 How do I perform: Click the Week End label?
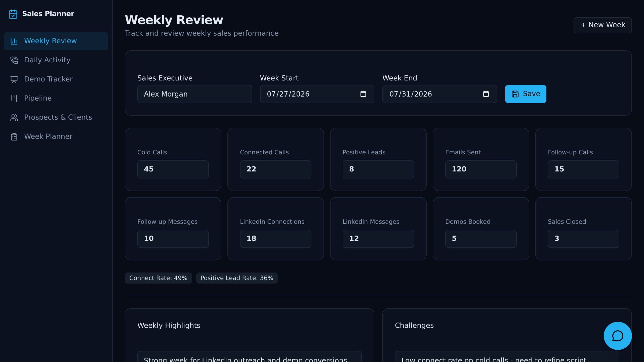(x=399, y=78)
